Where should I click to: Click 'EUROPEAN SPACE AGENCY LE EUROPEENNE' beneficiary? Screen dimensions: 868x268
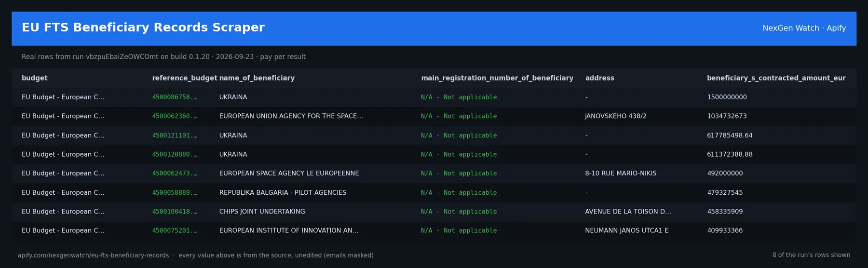coord(289,174)
